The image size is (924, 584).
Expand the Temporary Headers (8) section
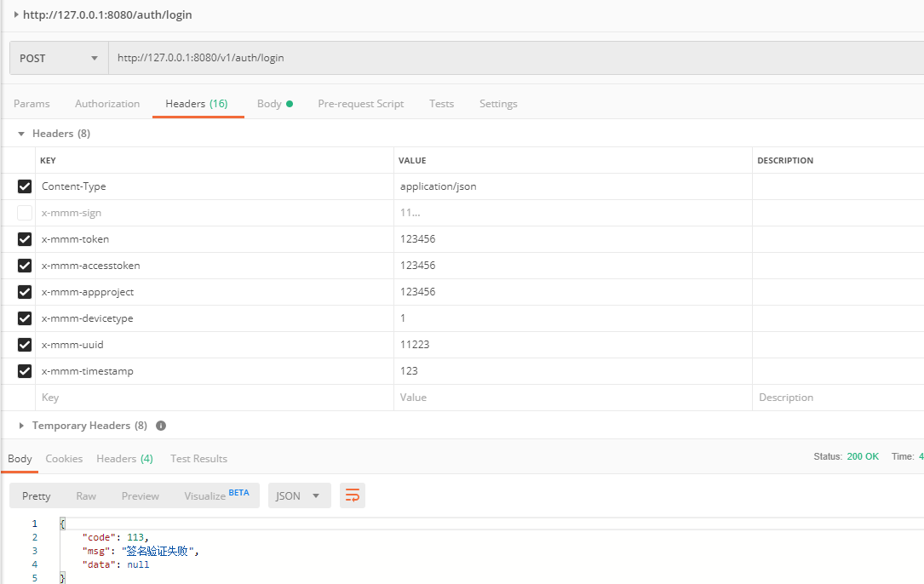click(x=21, y=426)
